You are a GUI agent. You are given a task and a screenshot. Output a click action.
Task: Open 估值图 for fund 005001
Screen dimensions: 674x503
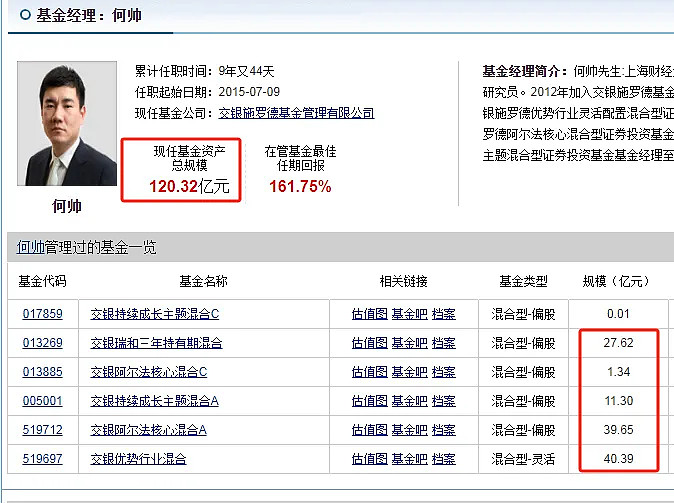(370, 401)
